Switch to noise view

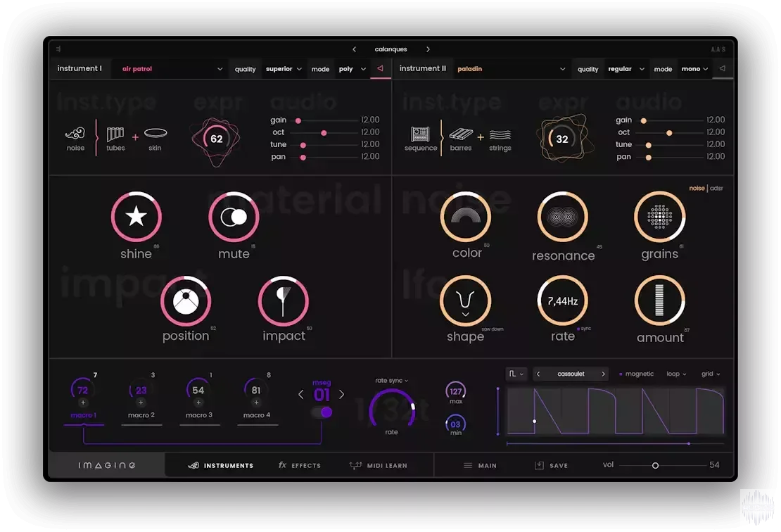697,189
